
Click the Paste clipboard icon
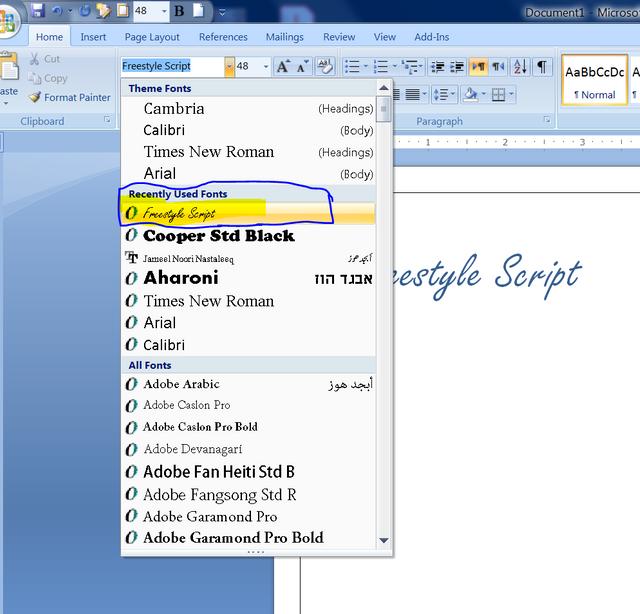point(9,67)
